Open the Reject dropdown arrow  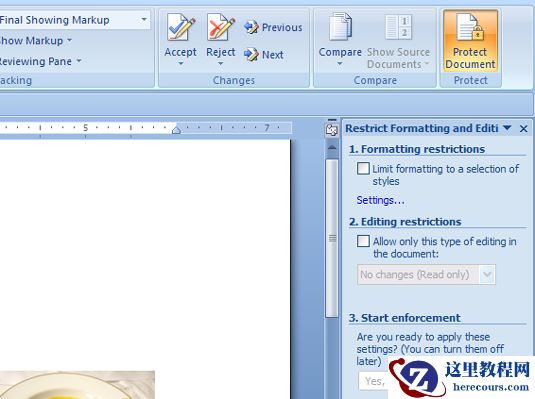click(221, 63)
